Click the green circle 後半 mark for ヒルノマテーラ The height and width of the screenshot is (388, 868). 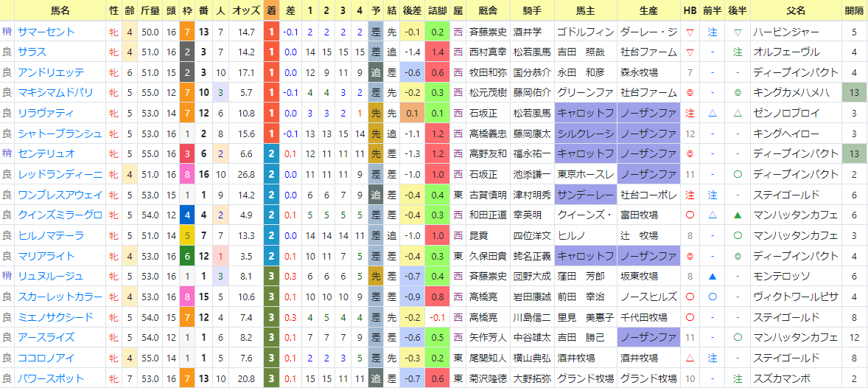click(x=738, y=235)
